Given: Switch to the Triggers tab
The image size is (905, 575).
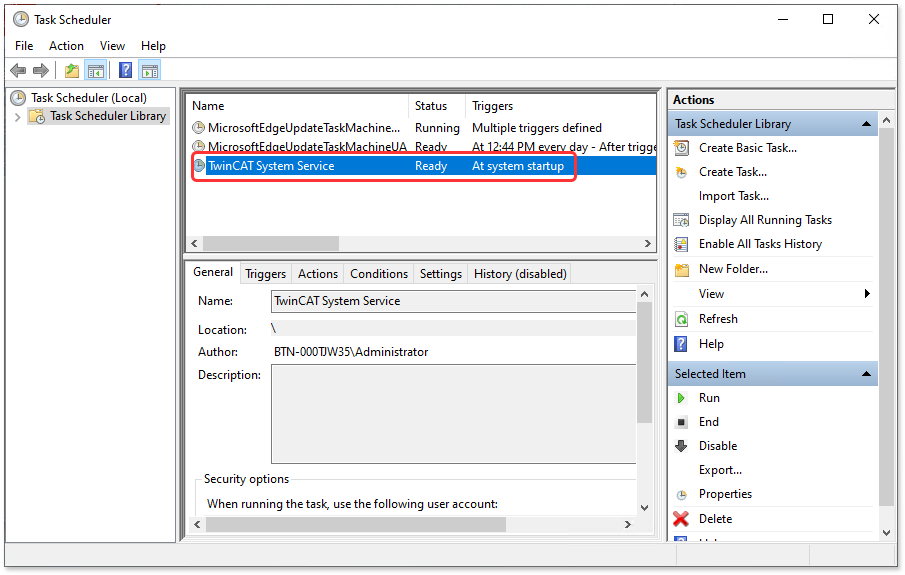Looking at the screenshot, I should (x=265, y=274).
